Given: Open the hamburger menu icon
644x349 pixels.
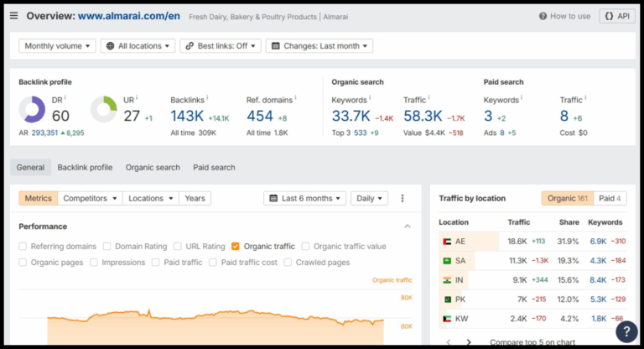Looking at the screenshot, I should pos(13,16).
